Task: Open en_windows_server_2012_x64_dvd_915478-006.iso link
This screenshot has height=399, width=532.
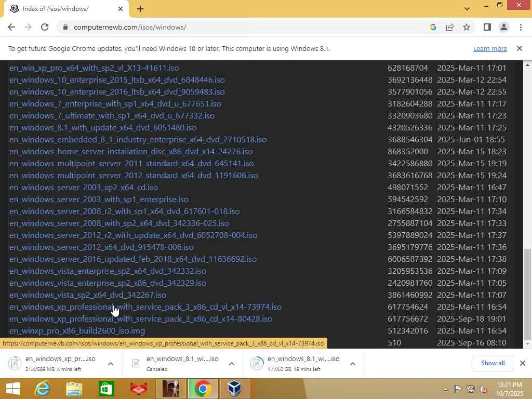Action: (101, 247)
